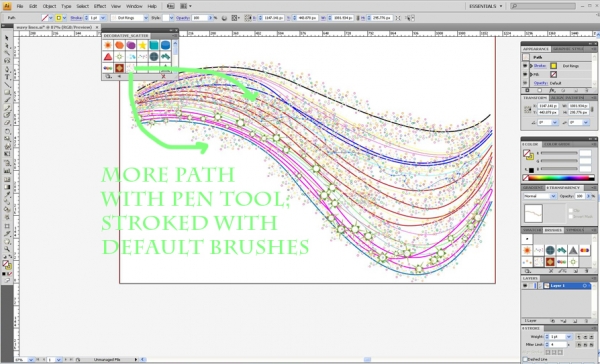Switch to the Graphic Styles tab
This screenshot has width=600, height=364.
(568, 49)
